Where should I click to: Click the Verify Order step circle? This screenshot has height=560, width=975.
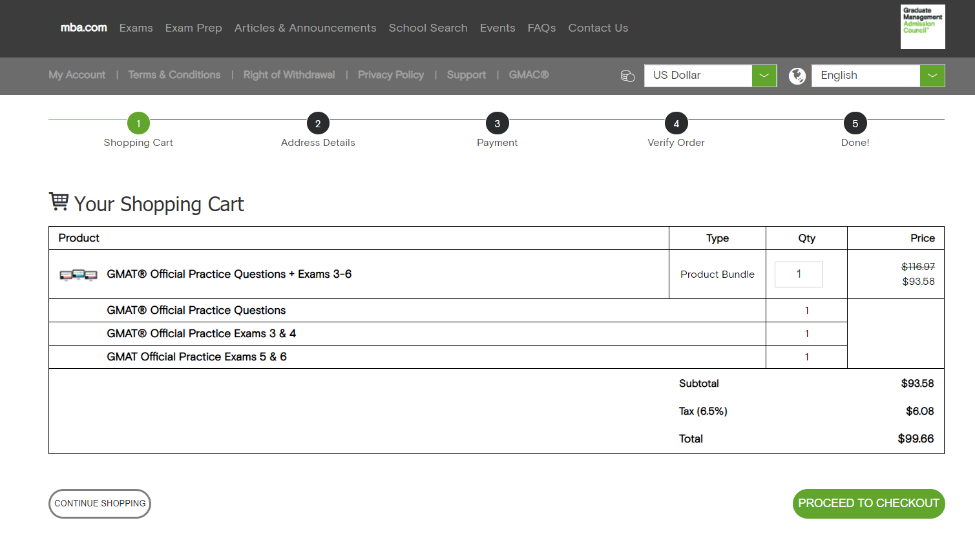coord(676,123)
